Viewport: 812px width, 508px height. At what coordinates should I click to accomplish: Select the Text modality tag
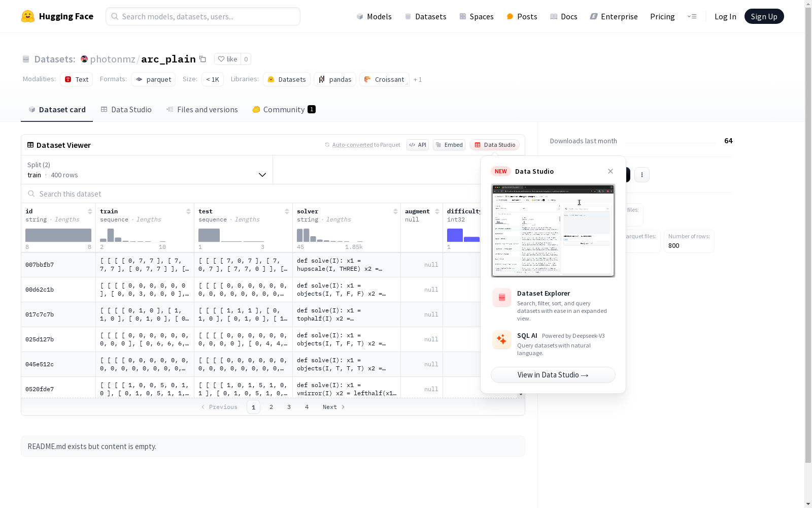click(77, 79)
